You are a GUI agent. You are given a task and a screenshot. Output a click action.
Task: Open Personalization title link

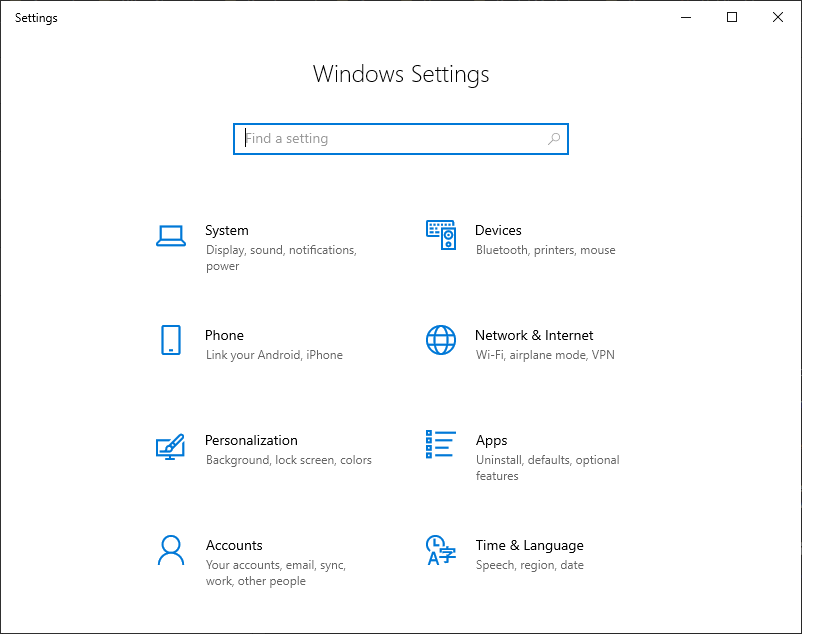[x=251, y=440]
